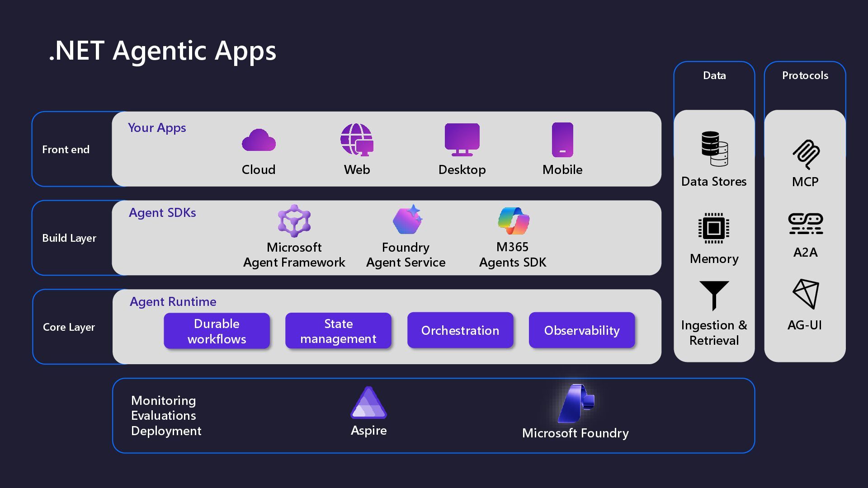Click the Microsoft Agent Framework icon
The width and height of the screenshot is (868, 488).
click(294, 221)
